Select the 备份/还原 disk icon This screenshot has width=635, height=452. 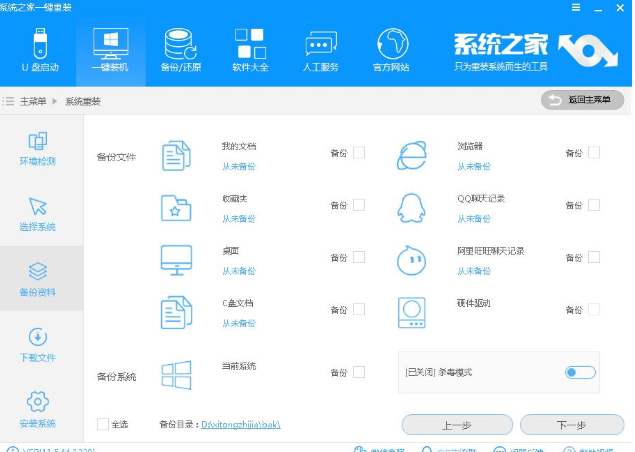tap(179, 43)
